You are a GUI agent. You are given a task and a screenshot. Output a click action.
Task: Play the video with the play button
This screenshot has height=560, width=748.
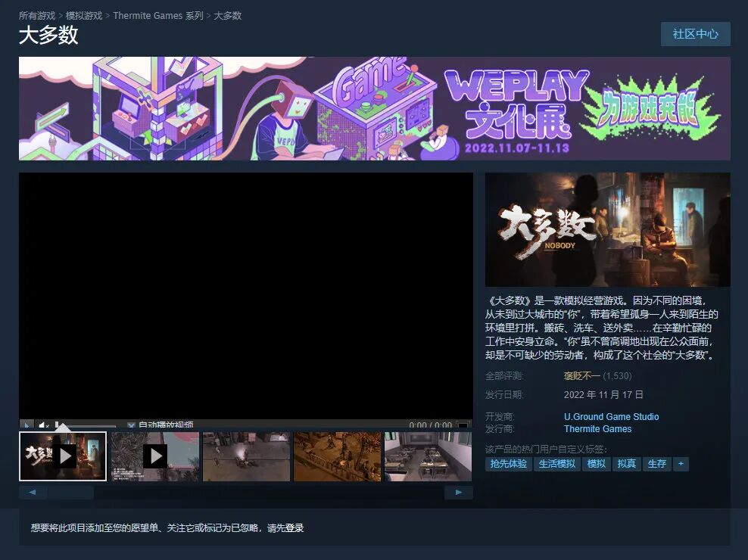[x=26, y=425]
